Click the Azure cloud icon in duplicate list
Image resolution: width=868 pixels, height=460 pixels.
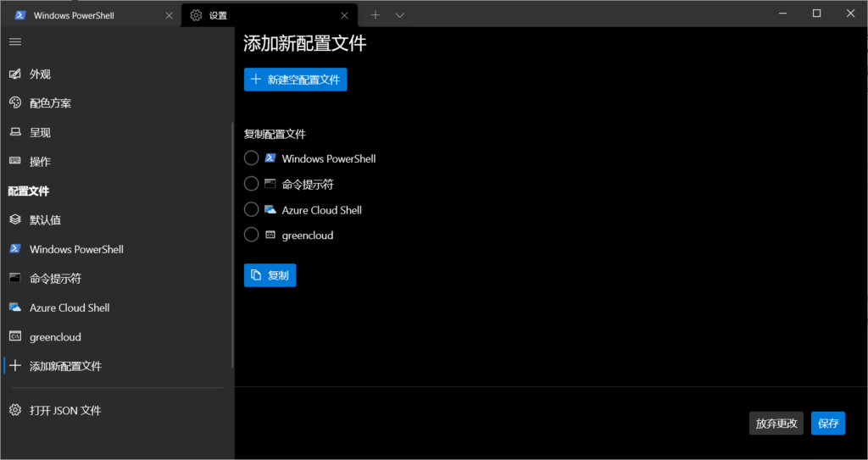[x=270, y=209]
